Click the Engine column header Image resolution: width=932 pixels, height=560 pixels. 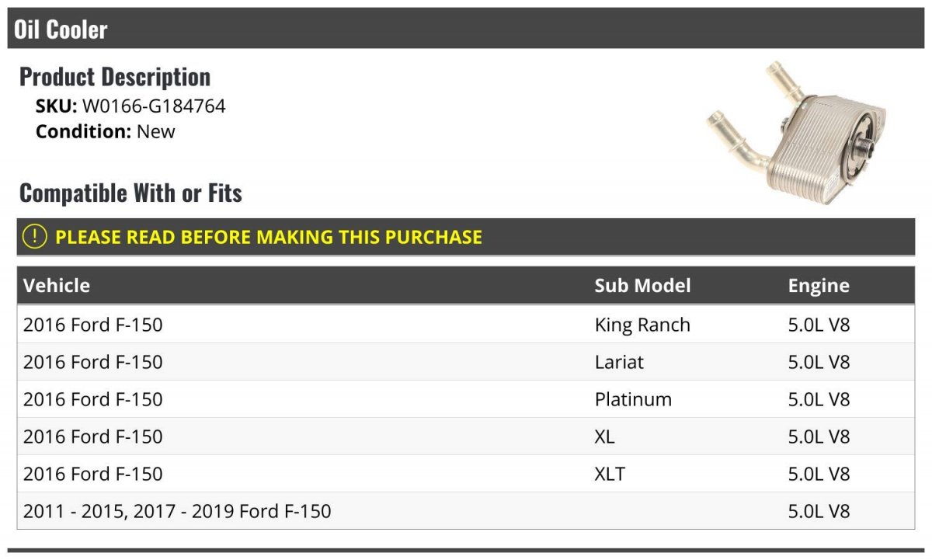819,285
